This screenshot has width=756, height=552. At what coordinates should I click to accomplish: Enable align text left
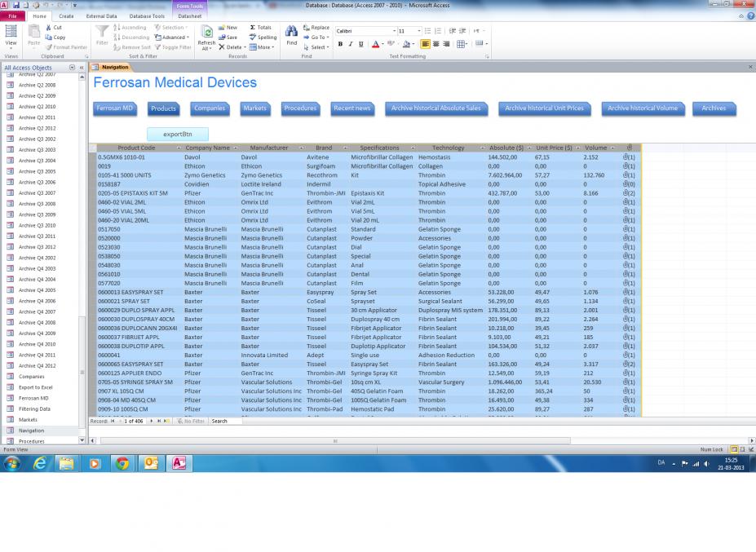pos(425,44)
